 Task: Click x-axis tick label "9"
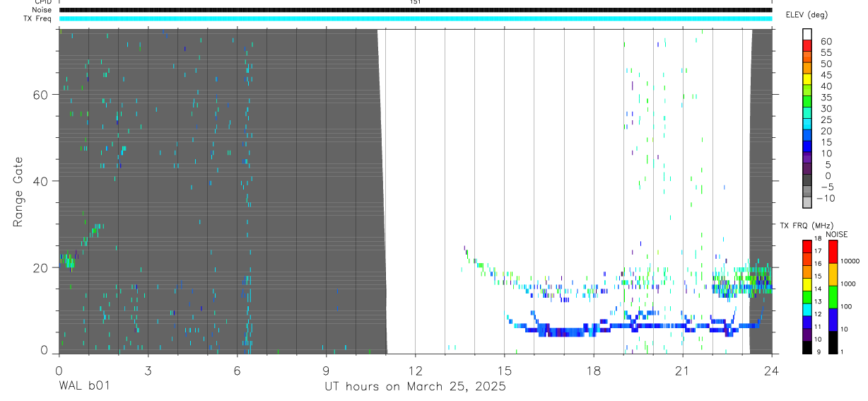coord(326,370)
